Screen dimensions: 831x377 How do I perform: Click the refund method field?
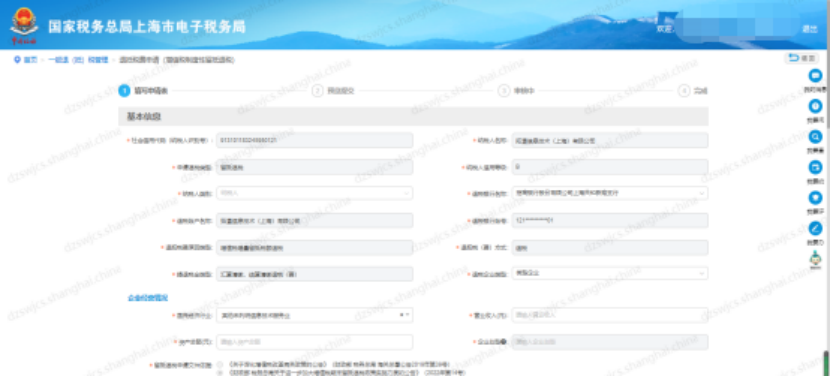pyautogui.click(x=610, y=248)
